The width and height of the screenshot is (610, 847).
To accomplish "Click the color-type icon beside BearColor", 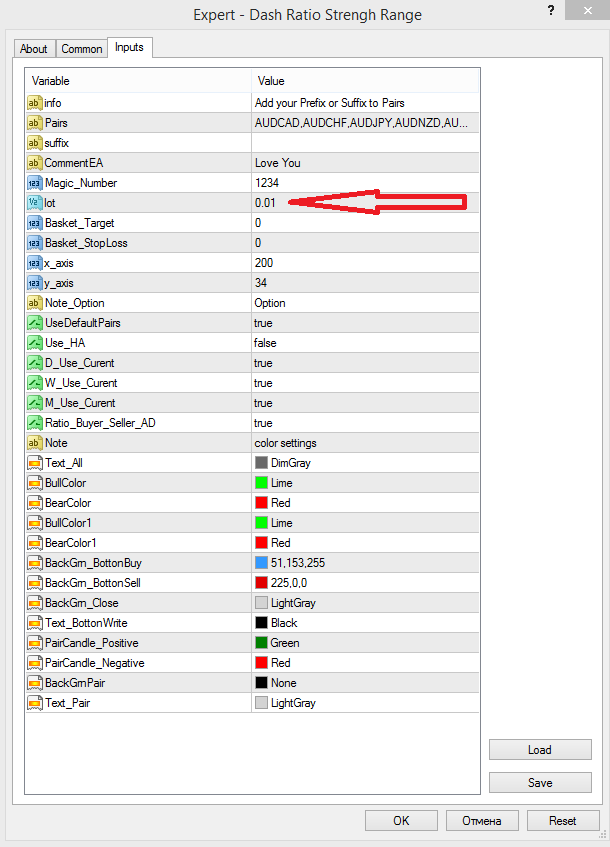I will point(34,503).
